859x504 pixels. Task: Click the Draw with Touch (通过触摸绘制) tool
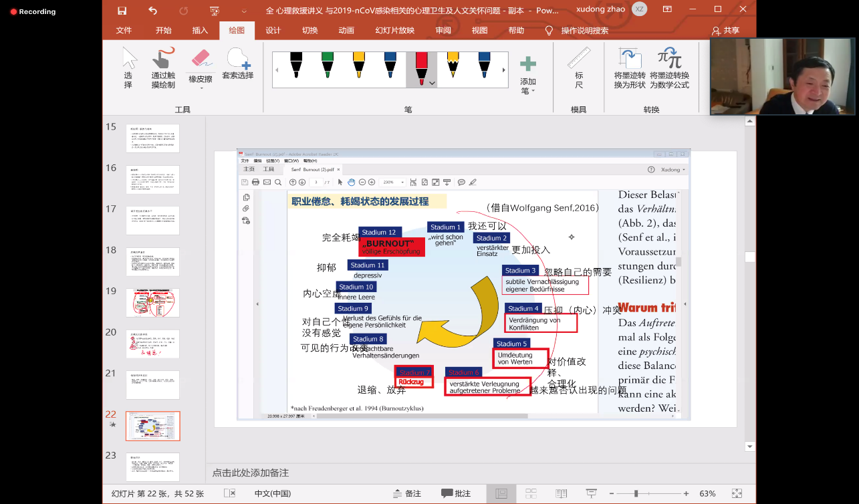tap(163, 68)
